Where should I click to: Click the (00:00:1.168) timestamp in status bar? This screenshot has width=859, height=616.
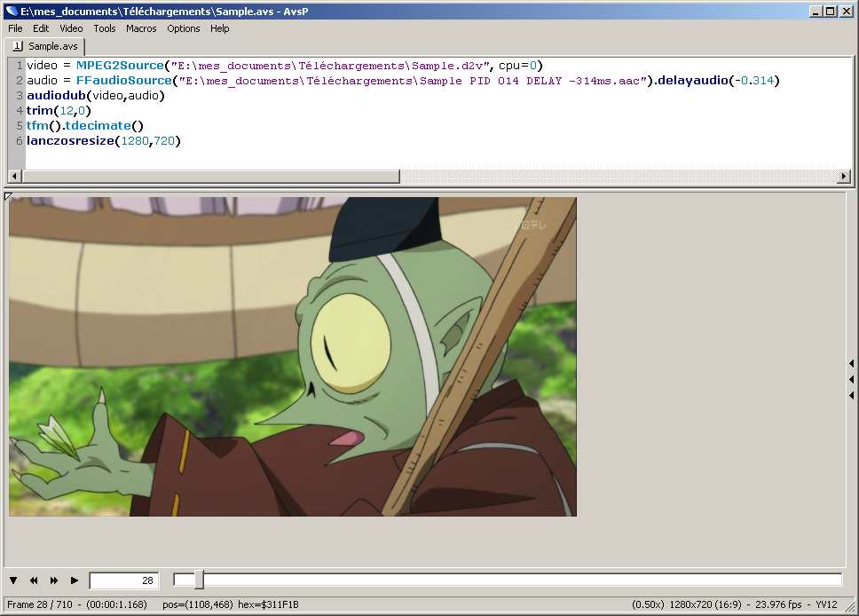(x=116, y=604)
